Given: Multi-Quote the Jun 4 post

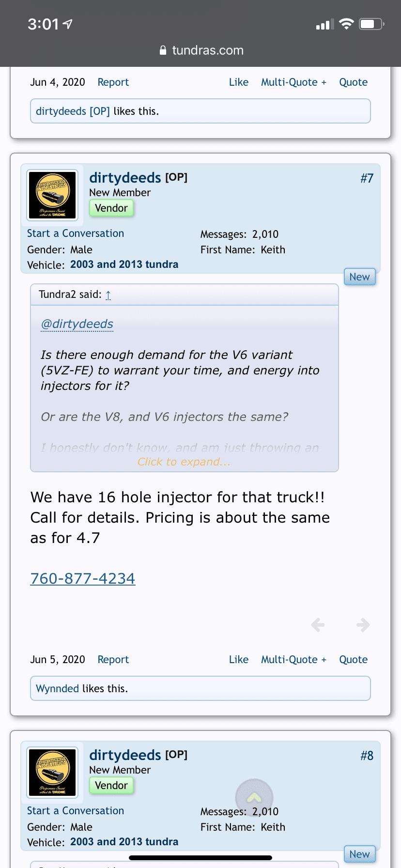Looking at the screenshot, I should (x=293, y=82).
